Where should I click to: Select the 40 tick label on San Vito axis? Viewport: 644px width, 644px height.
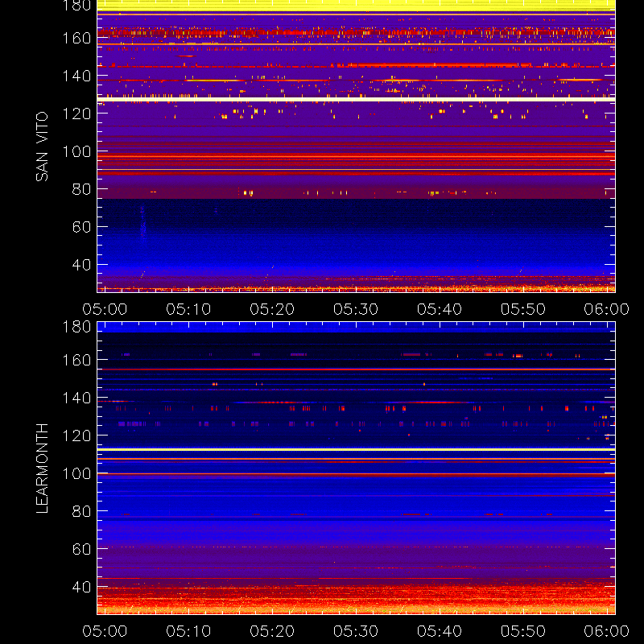click(81, 265)
